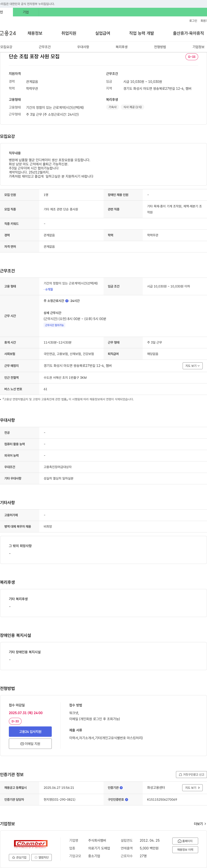The image size is (207, 868).
Task: Open the 채용정보 이력 button
Action: (x=185, y=850)
